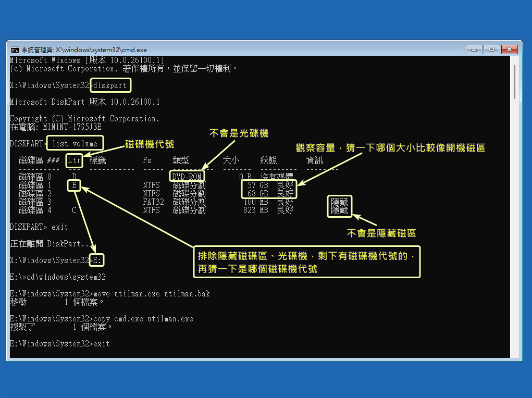532x398 pixels.
Task: Maximize the cmd.exe window
Action: [491, 49]
